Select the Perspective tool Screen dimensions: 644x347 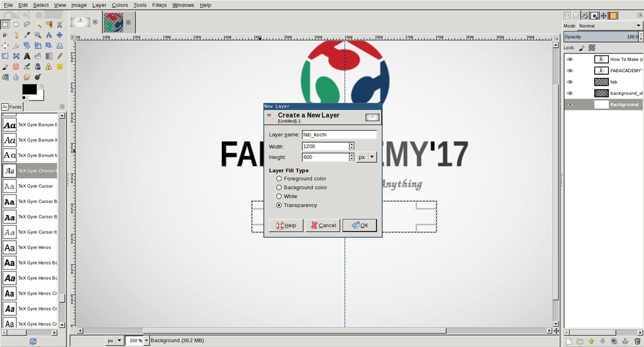click(60, 46)
